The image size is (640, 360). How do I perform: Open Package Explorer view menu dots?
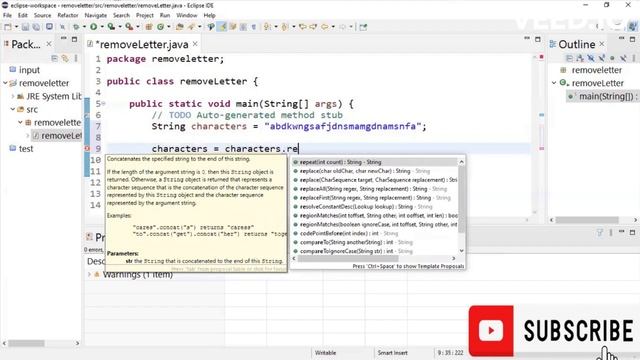pos(76,58)
